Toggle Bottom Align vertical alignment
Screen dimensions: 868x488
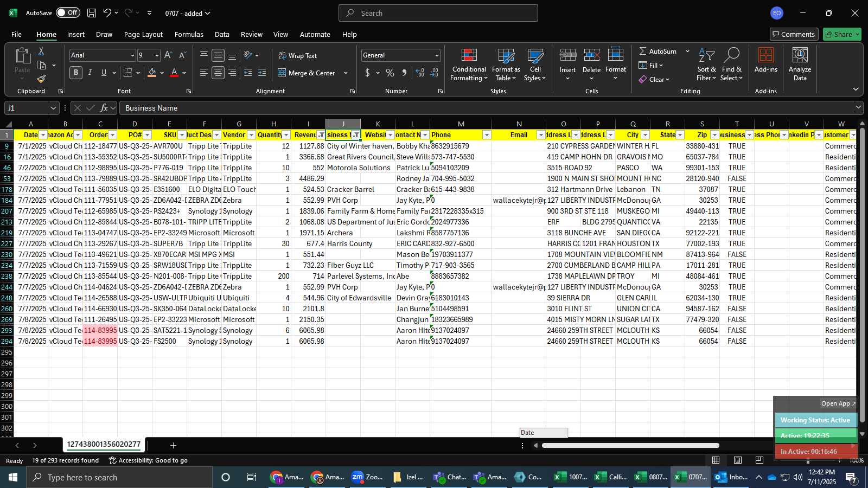(x=232, y=55)
